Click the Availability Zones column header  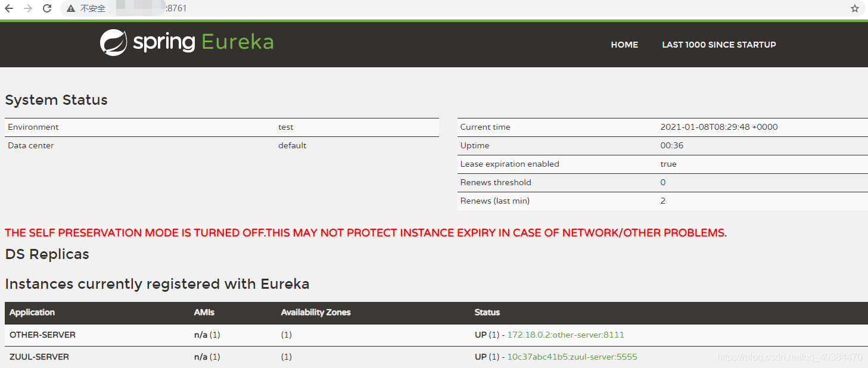[x=316, y=313]
